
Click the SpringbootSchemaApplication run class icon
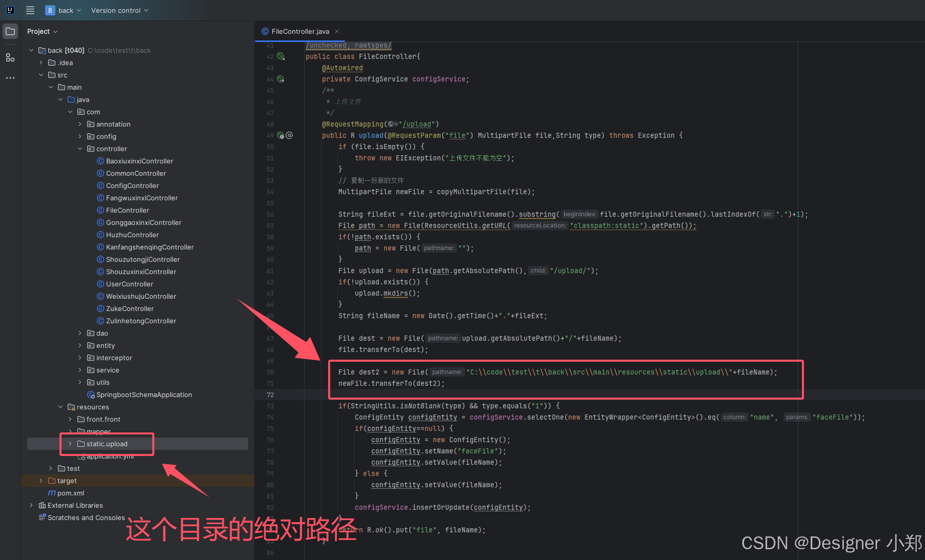tap(91, 395)
